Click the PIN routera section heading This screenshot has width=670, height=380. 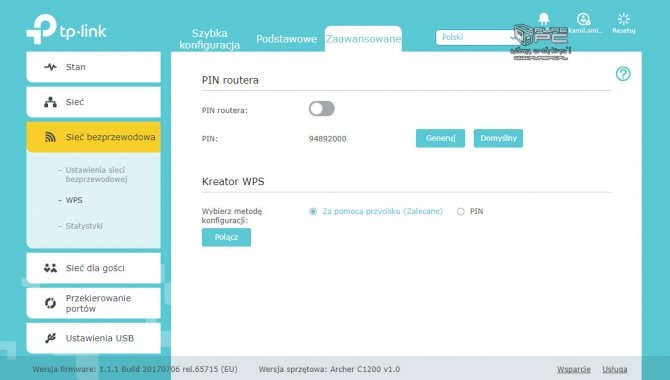tap(230, 80)
